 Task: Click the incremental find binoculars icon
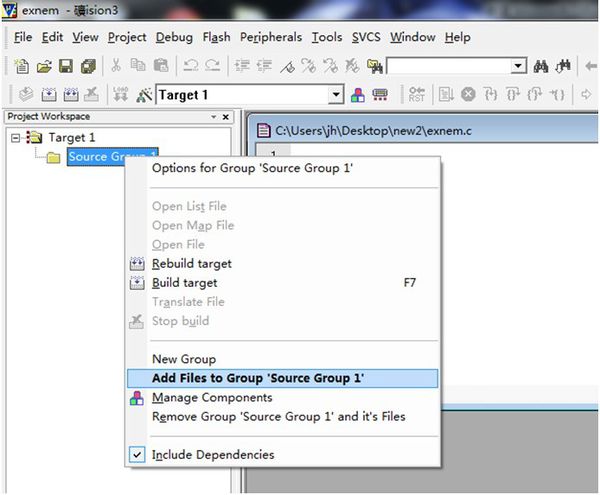(x=563, y=67)
